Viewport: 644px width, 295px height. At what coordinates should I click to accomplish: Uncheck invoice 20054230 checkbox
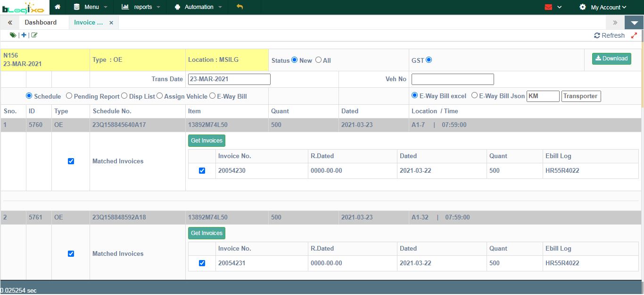click(x=202, y=170)
